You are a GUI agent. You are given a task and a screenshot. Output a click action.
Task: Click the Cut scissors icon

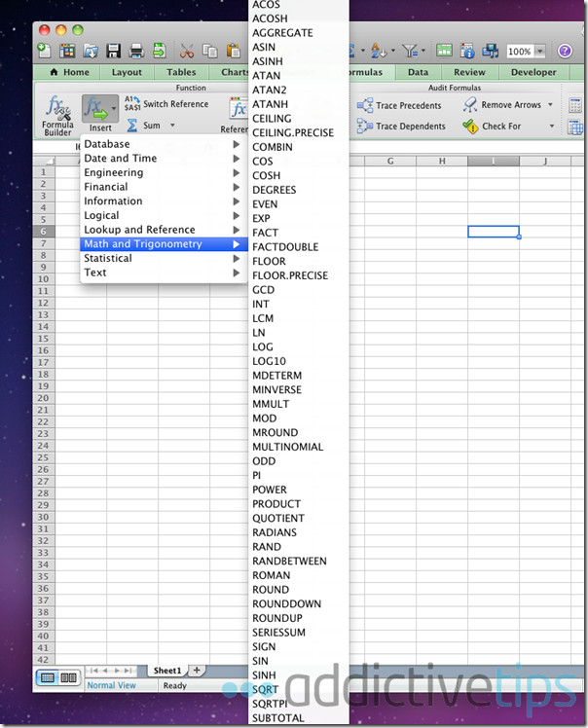tap(187, 51)
